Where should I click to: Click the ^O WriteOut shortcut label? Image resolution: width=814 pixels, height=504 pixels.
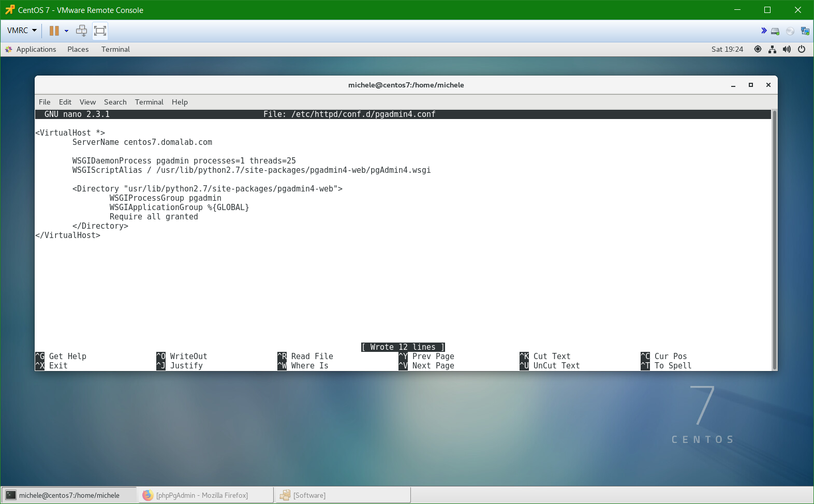[x=182, y=357]
